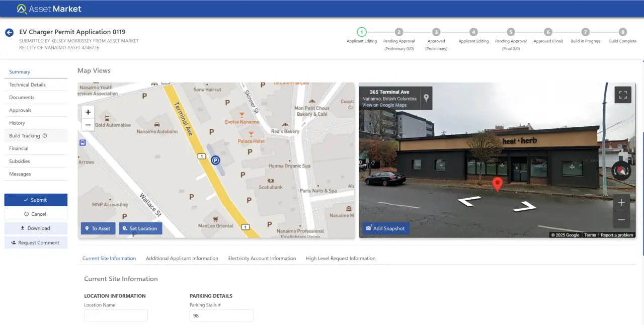644x325 pixels.
Task: Zoom in on the street view
Action: coord(621,203)
